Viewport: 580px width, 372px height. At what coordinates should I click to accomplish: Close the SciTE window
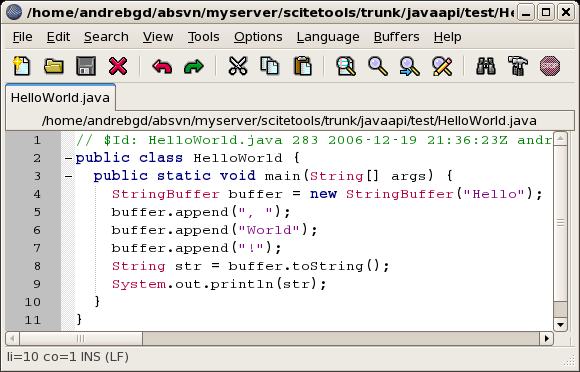pos(566,13)
